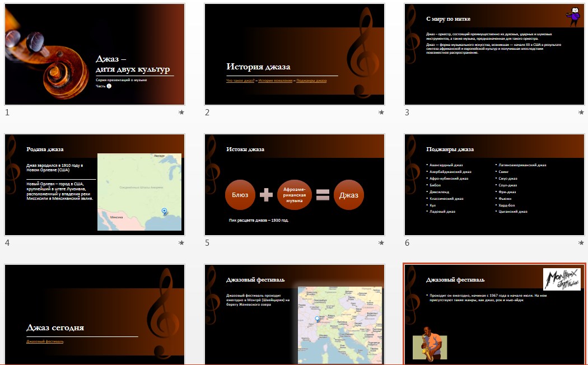Screen dimensions: 588x365
Task: Click the transition star icon under slide 3
Action: [581, 113]
